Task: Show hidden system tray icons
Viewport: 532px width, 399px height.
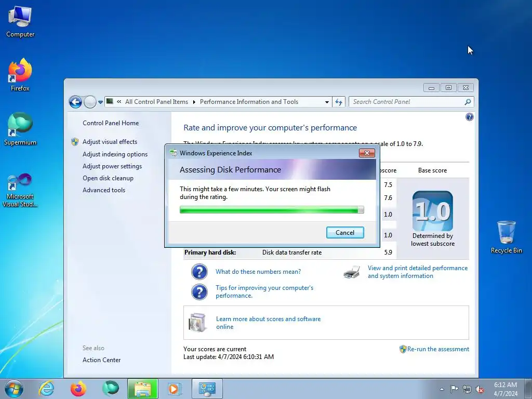Action: [x=442, y=389]
